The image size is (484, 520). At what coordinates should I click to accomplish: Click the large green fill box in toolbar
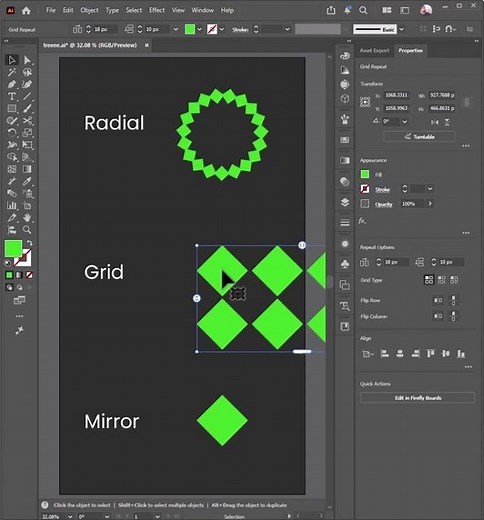pos(13,249)
